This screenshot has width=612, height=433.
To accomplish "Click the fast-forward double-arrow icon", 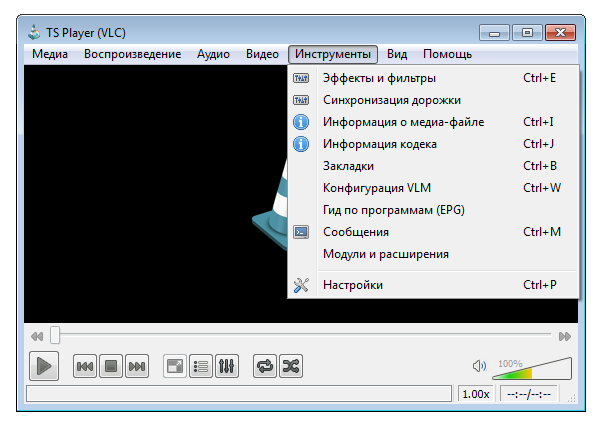I will tap(565, 336).
